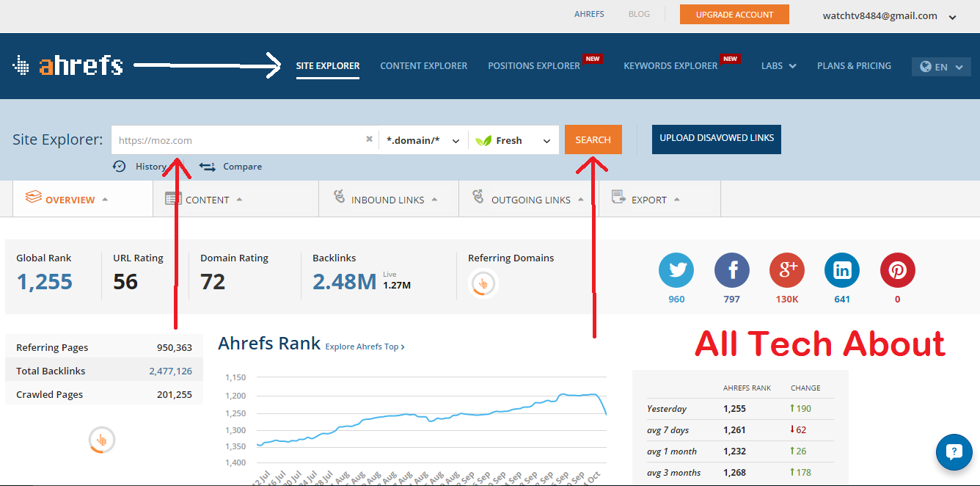The height and width of the screenshot is (486, 980).
Task: Open the EN language selector
Action: tap(941, 67)
